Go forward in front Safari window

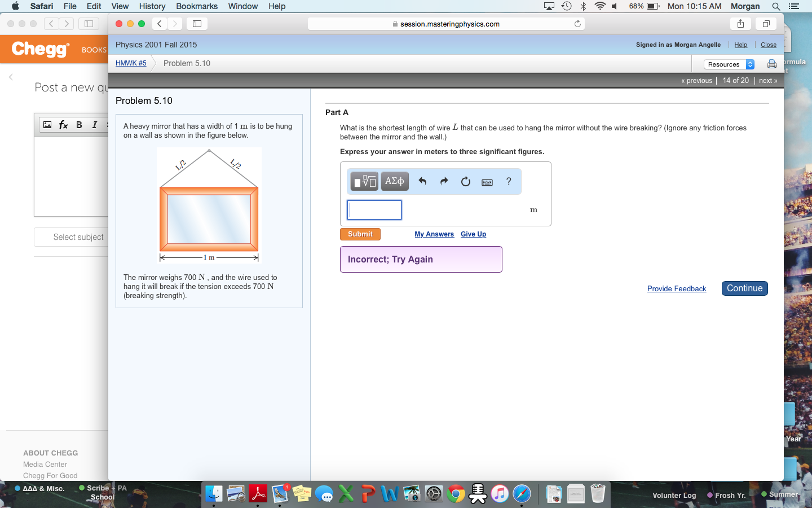[x=175, y=24]
